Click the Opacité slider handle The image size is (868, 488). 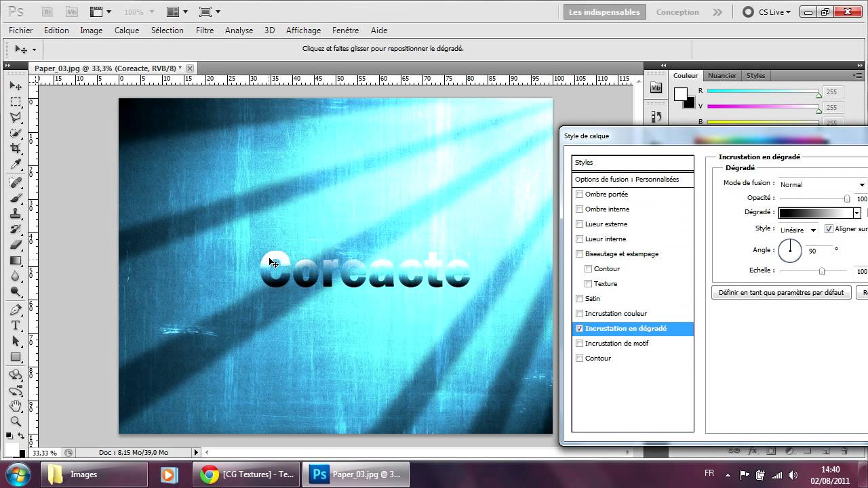pyautogui.click(x=847, y=199)
